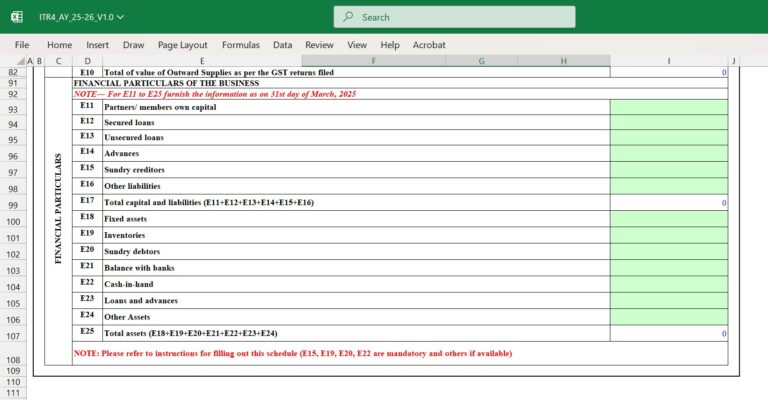The height and width of the screenshot is (400, 768).
Task: Open the Acrobat tab
Action: pos(429,45)
